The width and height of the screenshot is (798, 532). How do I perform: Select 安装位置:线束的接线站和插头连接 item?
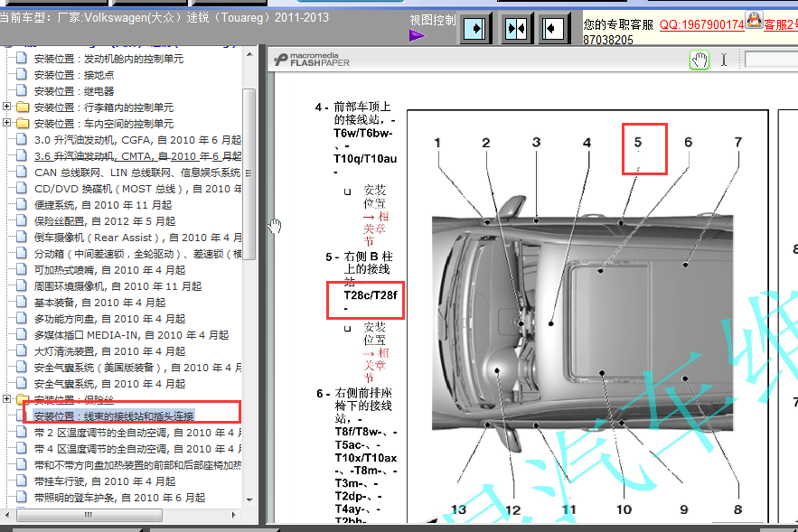coord(114,416)
